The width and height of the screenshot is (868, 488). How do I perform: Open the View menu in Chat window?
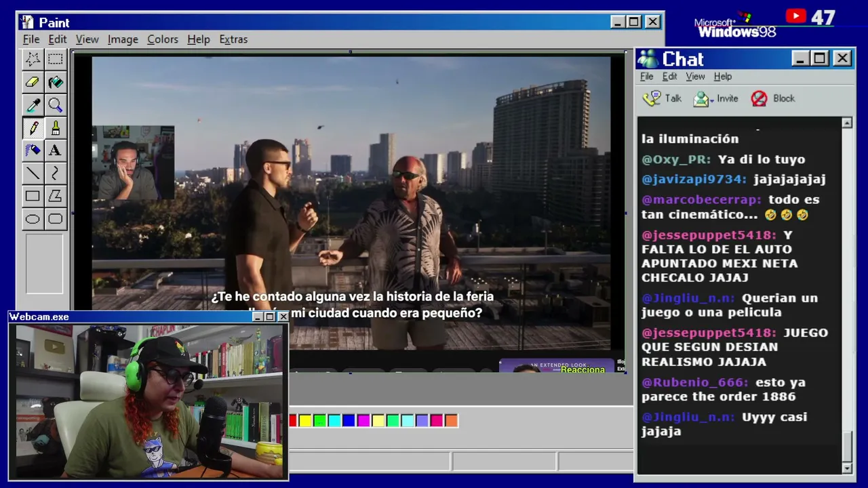[695, 77]
